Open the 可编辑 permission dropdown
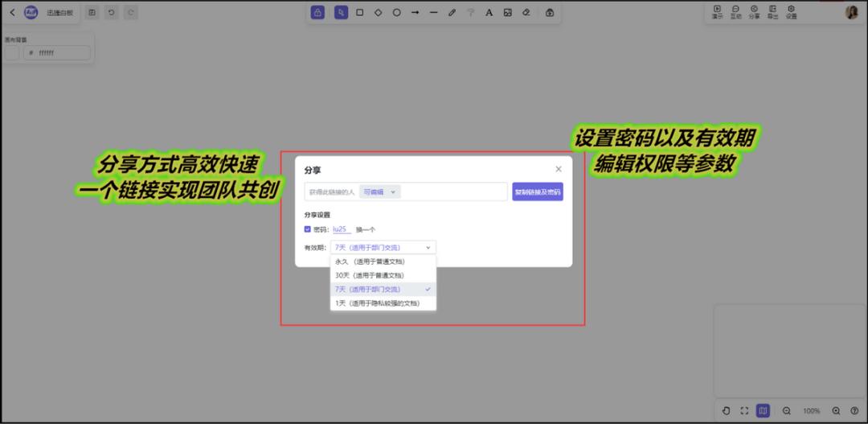This screenshot has width=868, height=424. pyautogui.click(x=380, y=191)
